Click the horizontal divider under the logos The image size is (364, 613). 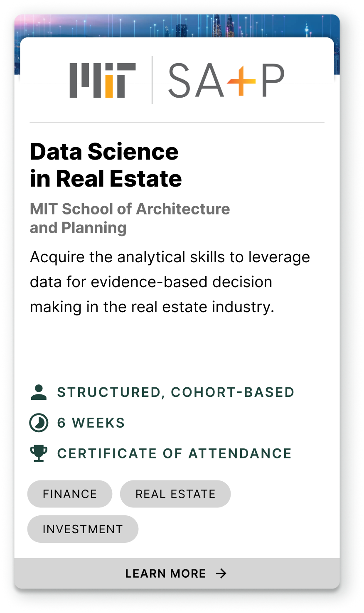point(177,122)
